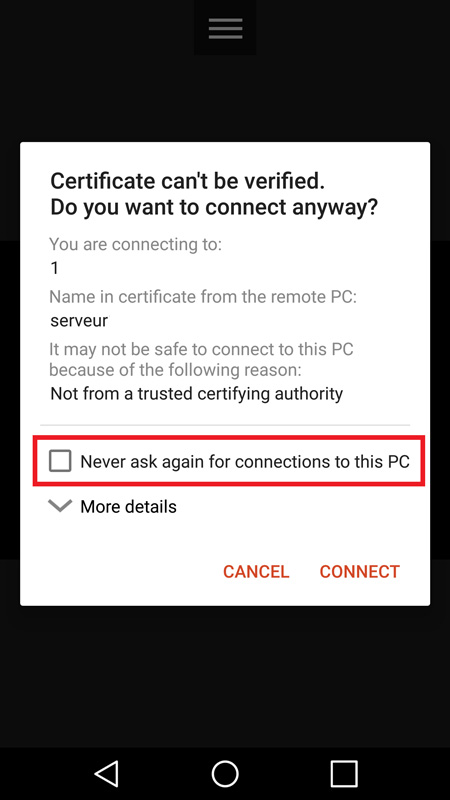Open the hamburger menu at top
The width and height of the screenshot is (450, 800).
tap(225, 28)
